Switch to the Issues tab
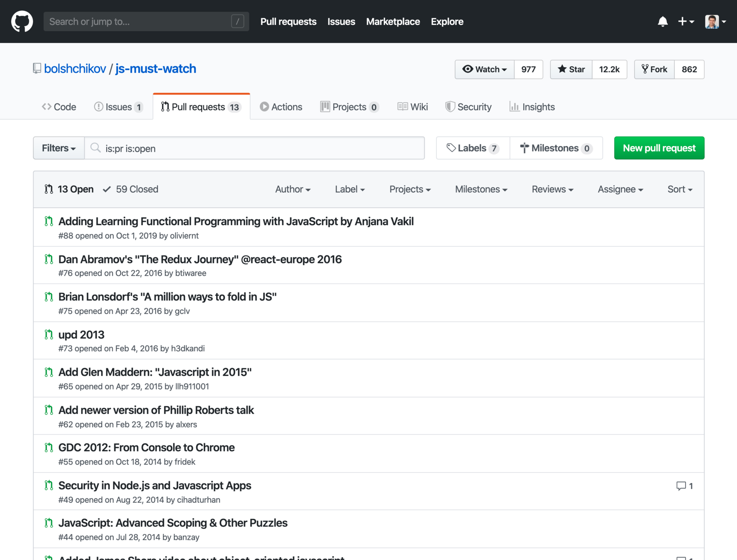 point(119,107)
